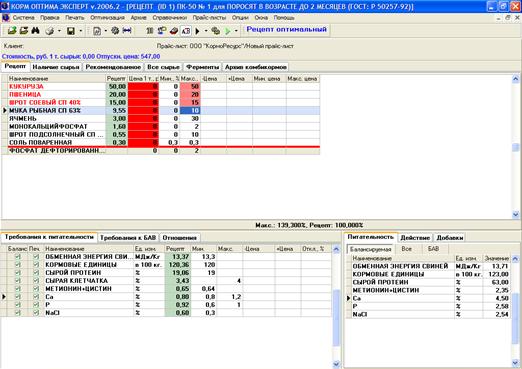Click the red eraser icon in toolbar
The height and width of the screenshot is (369, 522).
(174, 31)
